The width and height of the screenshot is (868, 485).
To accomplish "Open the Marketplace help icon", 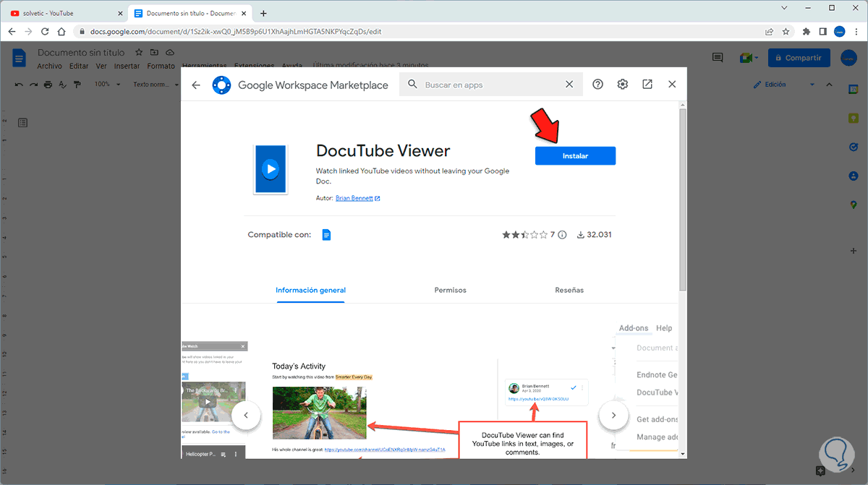I will tap(597, 85).
